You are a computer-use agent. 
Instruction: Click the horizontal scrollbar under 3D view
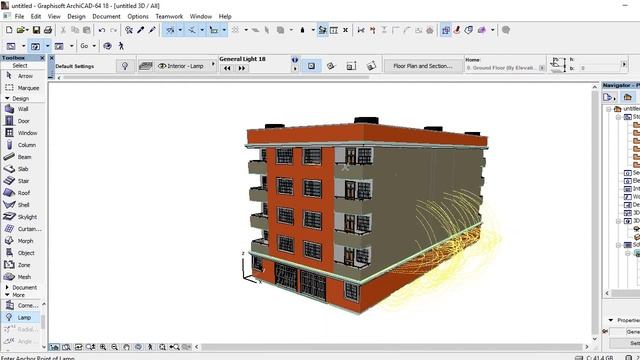coord(391,347)
